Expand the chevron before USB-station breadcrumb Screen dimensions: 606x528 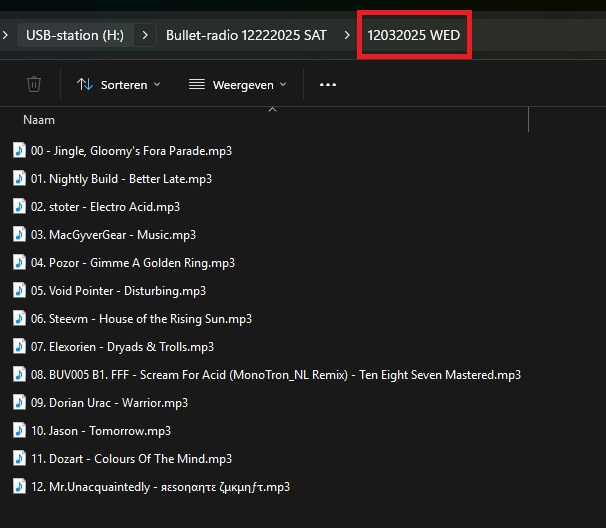point(5,35)
